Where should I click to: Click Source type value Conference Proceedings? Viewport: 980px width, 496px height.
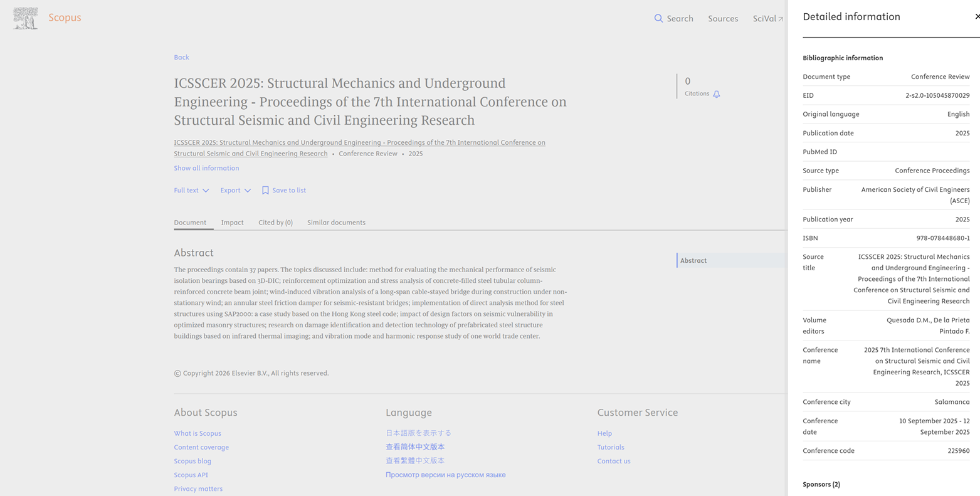pos(932,171)
